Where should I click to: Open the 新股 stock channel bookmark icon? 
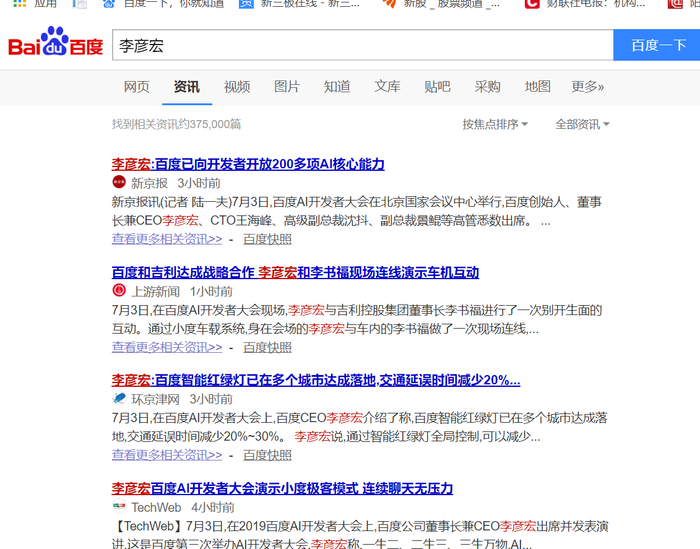pos(389,4)
